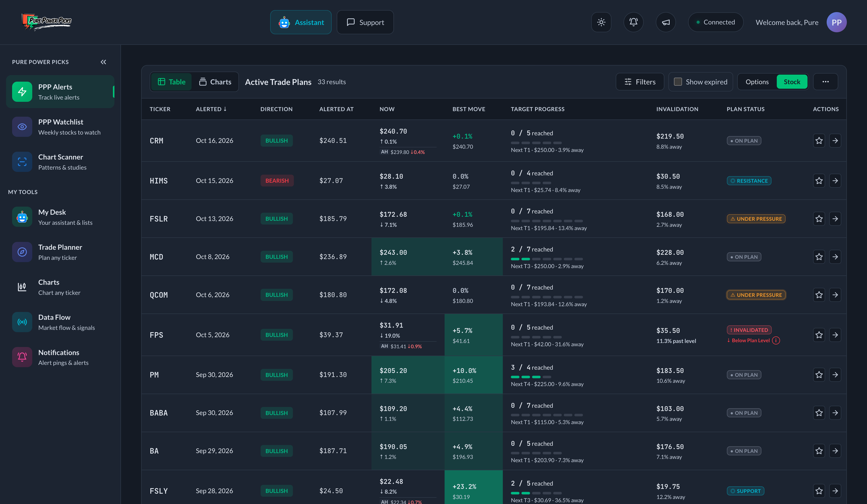Open PPP Alerts in sidebar

pos(60,91)
